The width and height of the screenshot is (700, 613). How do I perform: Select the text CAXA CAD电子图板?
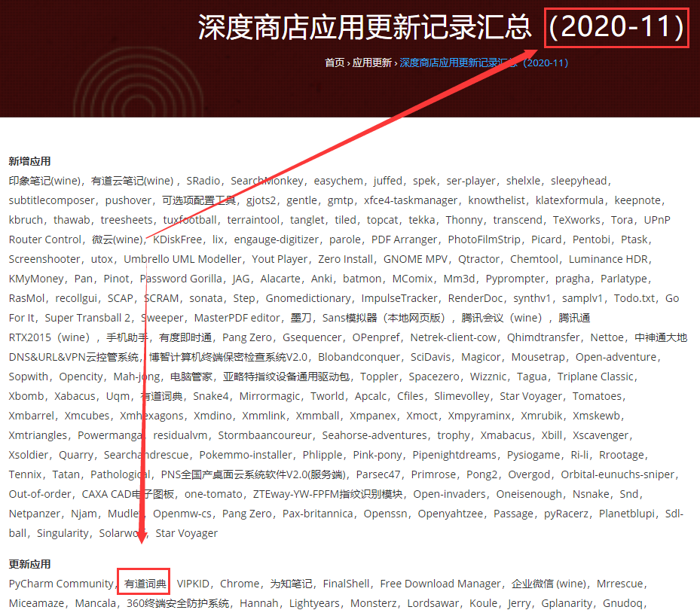(127, 495)
